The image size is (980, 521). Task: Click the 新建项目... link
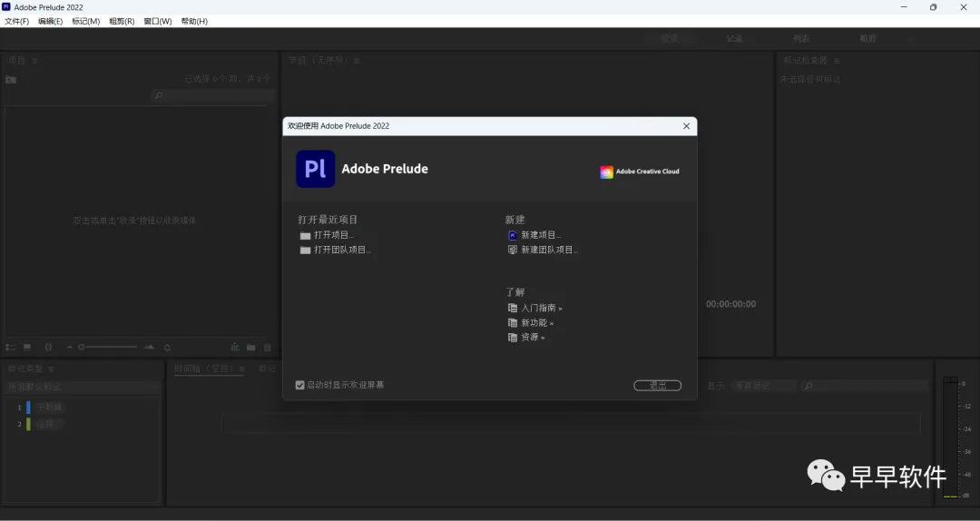click(x=541, y=236)
